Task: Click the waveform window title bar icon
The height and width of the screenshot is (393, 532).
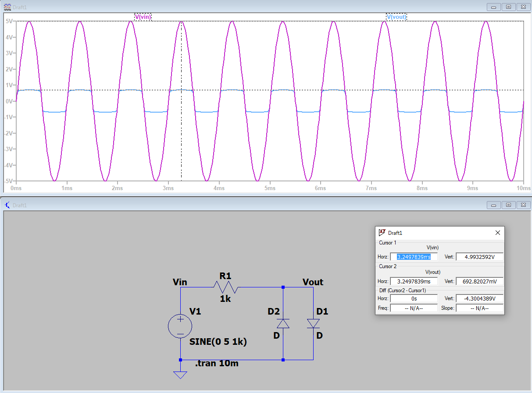Action: [7, 7]
